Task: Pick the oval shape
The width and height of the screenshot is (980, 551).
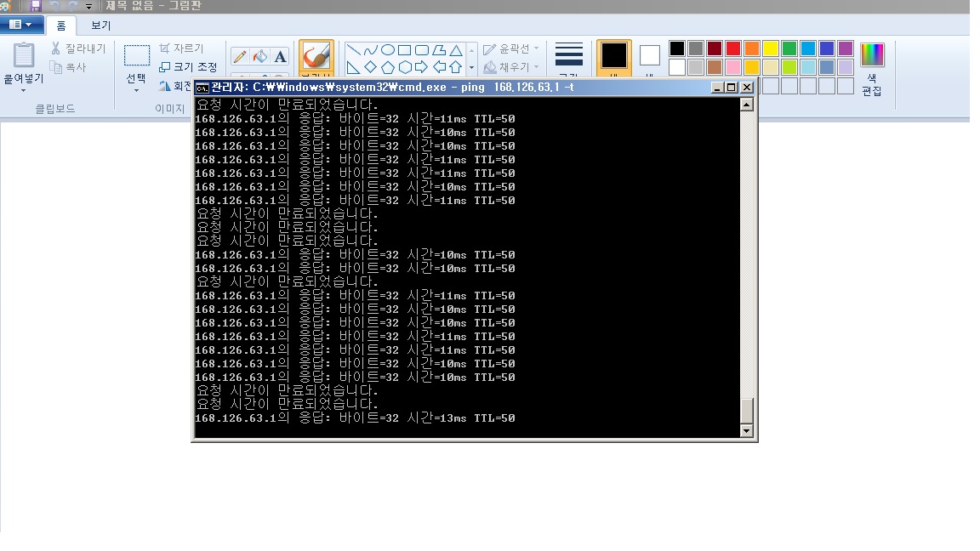Action: tap(388, 50)
